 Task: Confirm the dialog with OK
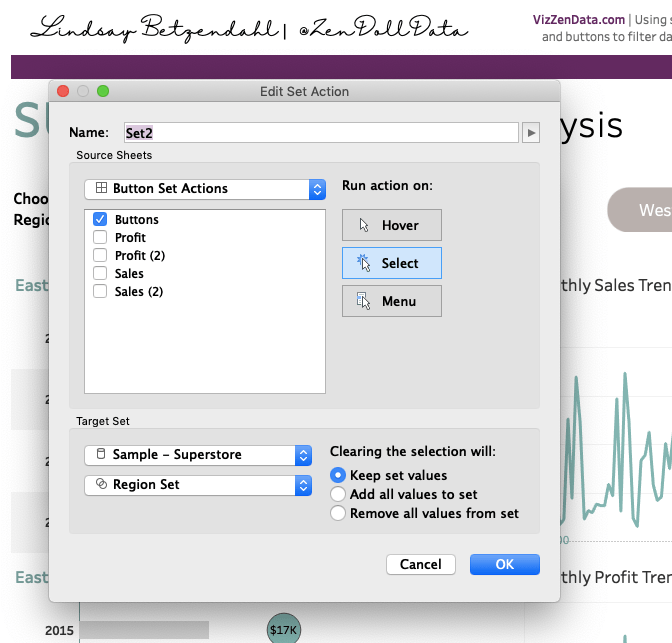point(504,565)
